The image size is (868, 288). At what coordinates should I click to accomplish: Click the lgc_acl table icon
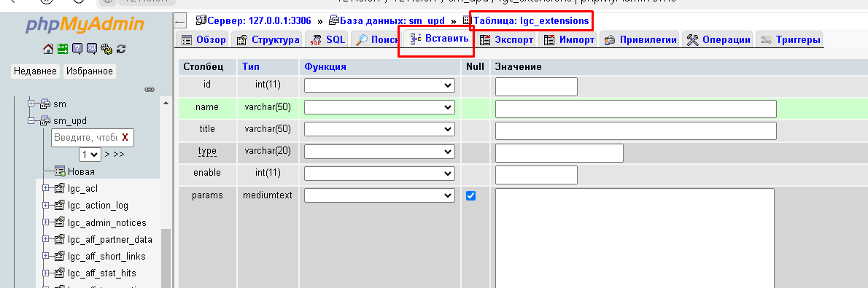click(60, 189)
